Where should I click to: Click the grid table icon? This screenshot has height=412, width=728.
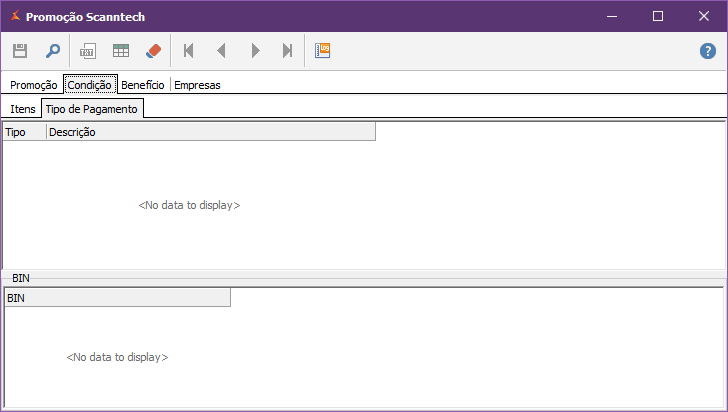[121, 51]
